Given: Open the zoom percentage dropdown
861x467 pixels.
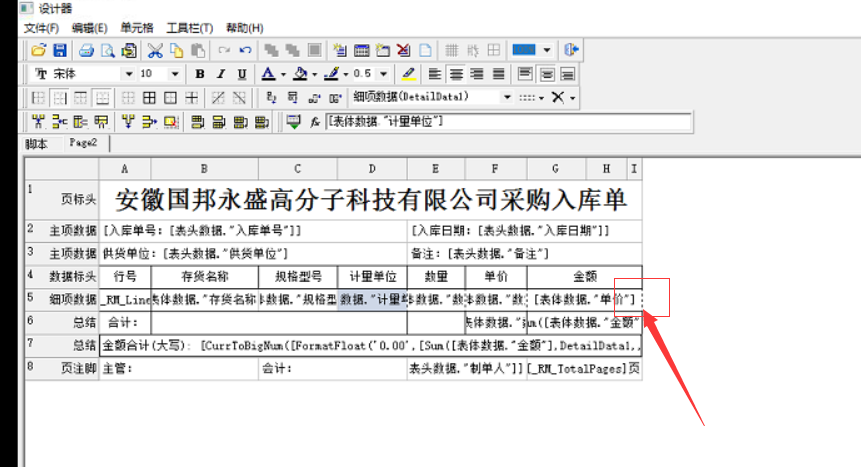Looking at the screenshot, I should [547, 50].
